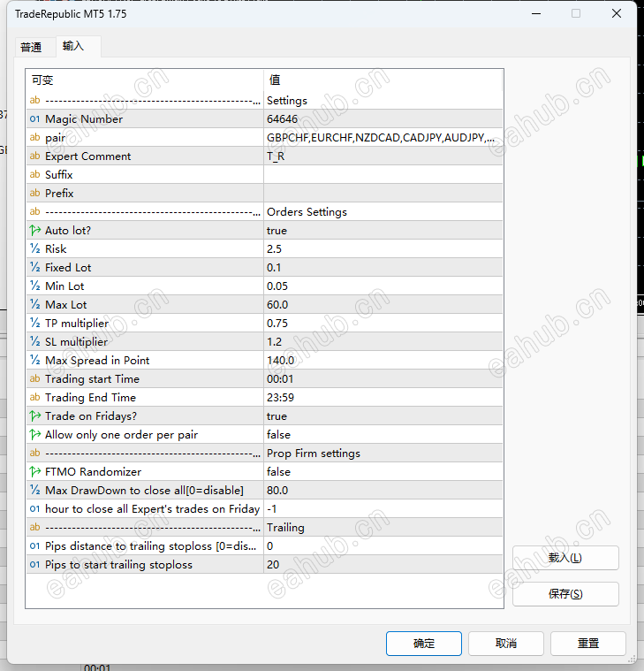
Task: Select the Fixed Lot value 0.1
Action: pyautogui.click(x=383, y=268)
